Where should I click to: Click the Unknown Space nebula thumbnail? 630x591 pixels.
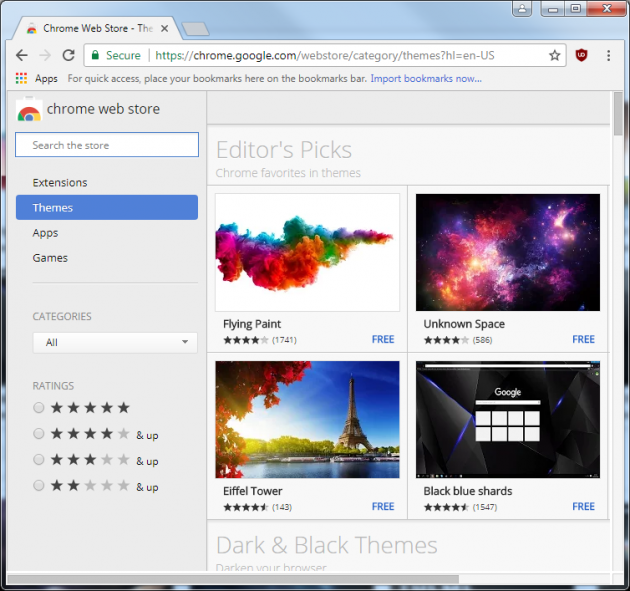pos(508,252)
